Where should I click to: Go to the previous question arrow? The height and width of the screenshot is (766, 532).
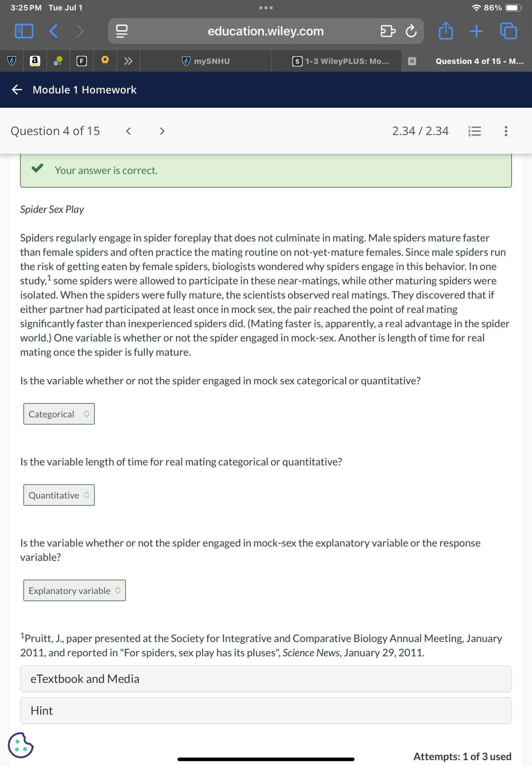click(128, 131)
